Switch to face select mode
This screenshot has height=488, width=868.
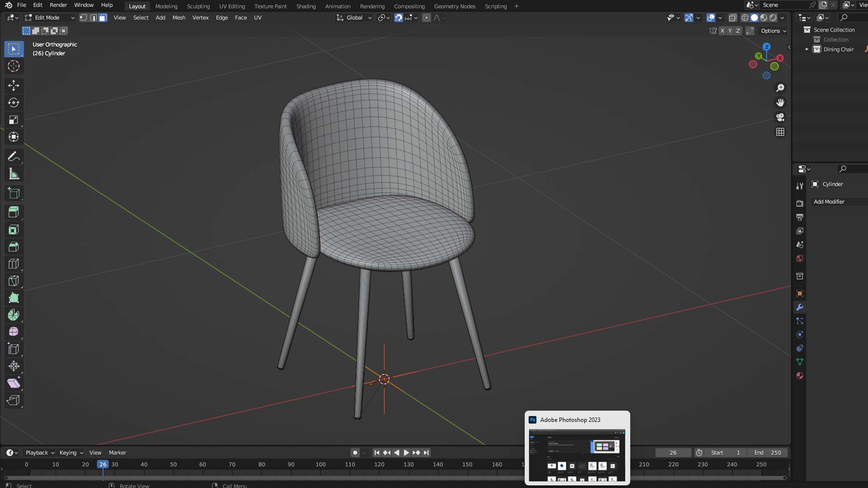103,18
